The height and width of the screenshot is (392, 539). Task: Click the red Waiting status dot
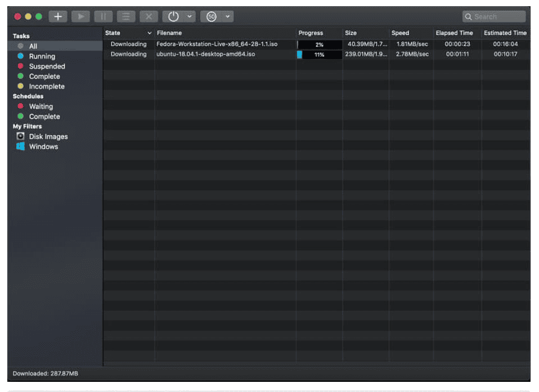pyautogui.click(x=21, y=106)
